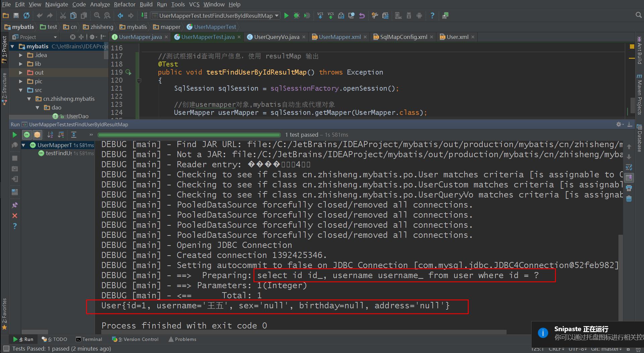Run with coverage from main toolbar
This screenshot has width=644, height=353.
(307, 15)
